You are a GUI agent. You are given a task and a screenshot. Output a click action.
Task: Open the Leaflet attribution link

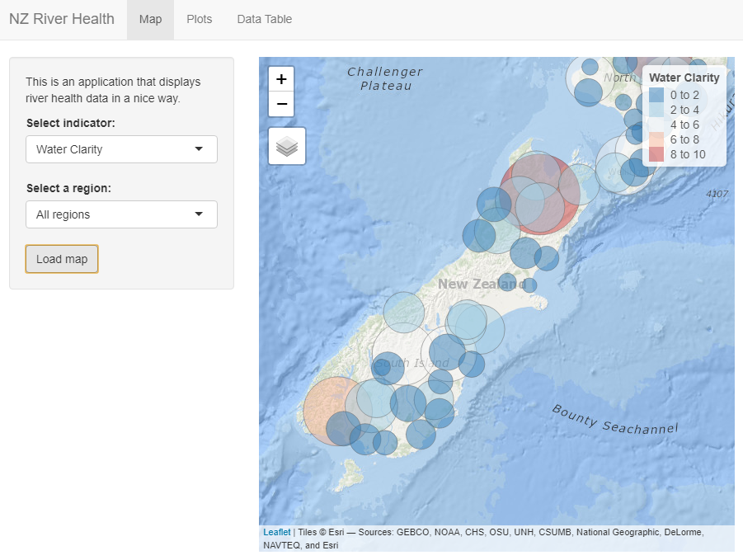pyautogui.click(x=277, y=532)
